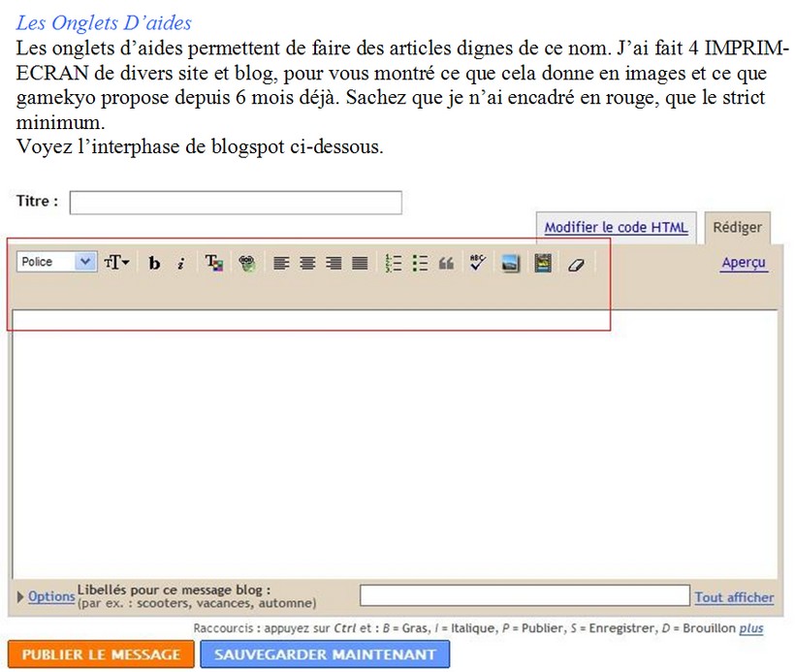This screenshot has height=672, width=795.
Task: Focus the Titre input field
Action: pyautogui.click(x=236, y=203)
